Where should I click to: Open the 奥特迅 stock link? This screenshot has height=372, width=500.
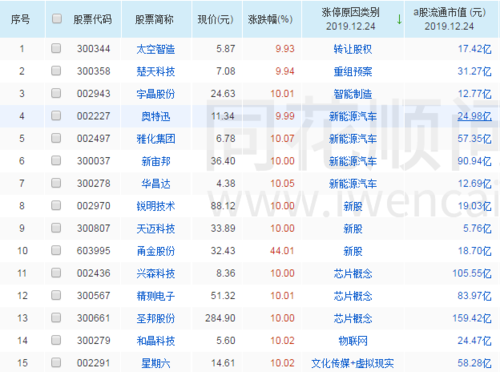(156, 117)
